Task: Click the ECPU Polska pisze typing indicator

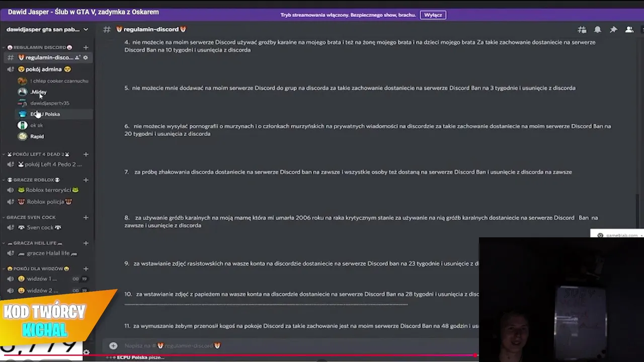Action: (136, 357)
